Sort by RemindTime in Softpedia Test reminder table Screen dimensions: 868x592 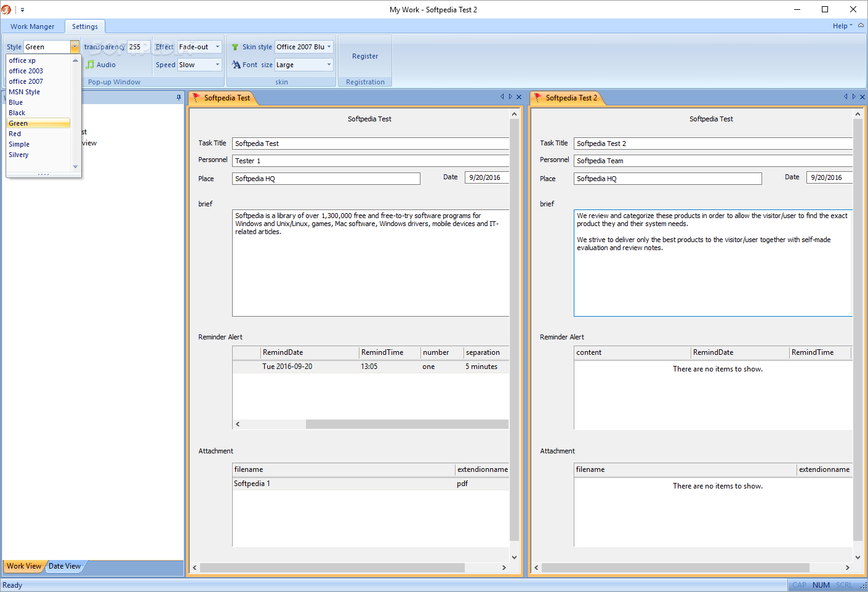pyautogui.click(x=390, y=352)
